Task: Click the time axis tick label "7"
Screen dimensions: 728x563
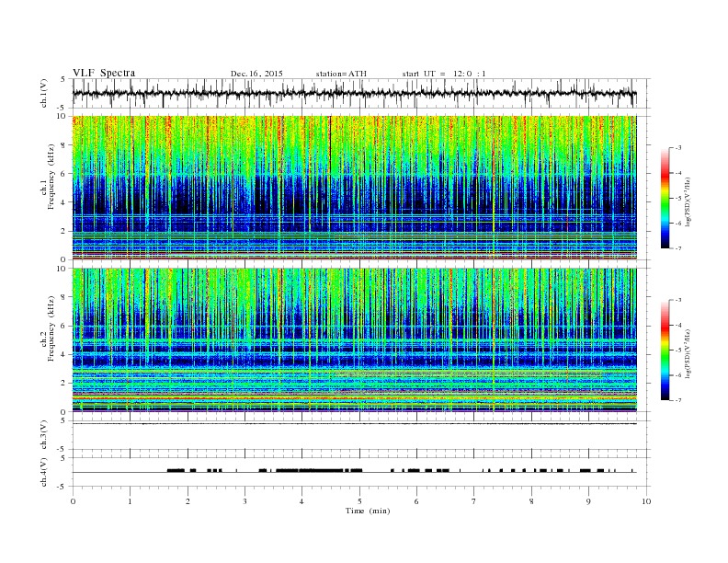Action: 474,501
